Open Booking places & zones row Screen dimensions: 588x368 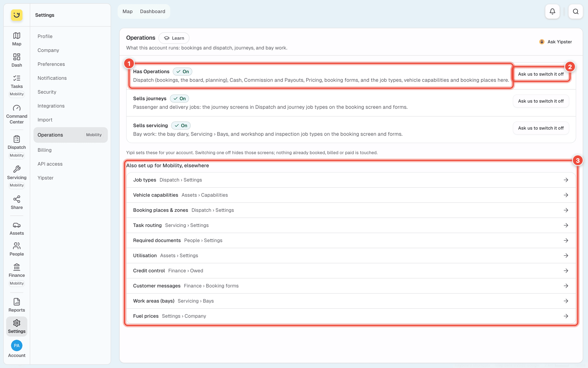351,210
